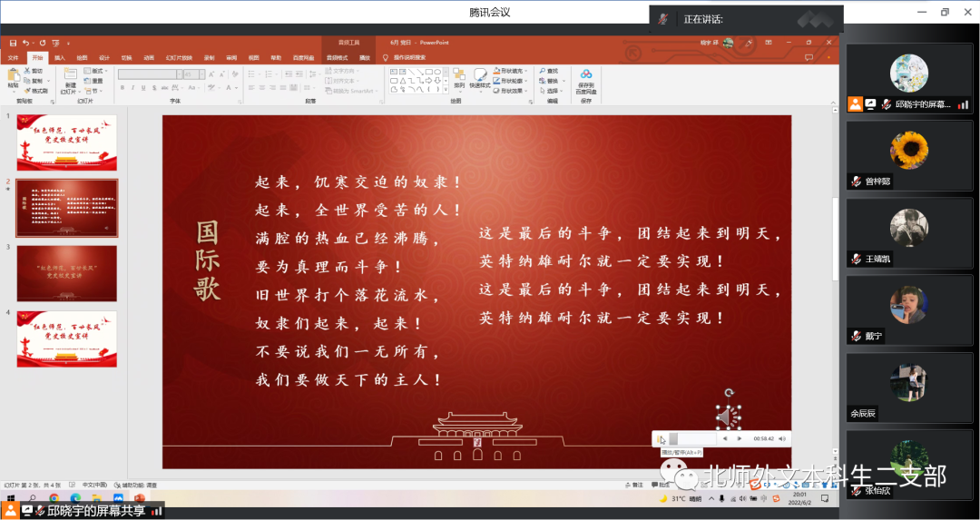
Task: Toggle align text left
Action: [x=251, y=88]
